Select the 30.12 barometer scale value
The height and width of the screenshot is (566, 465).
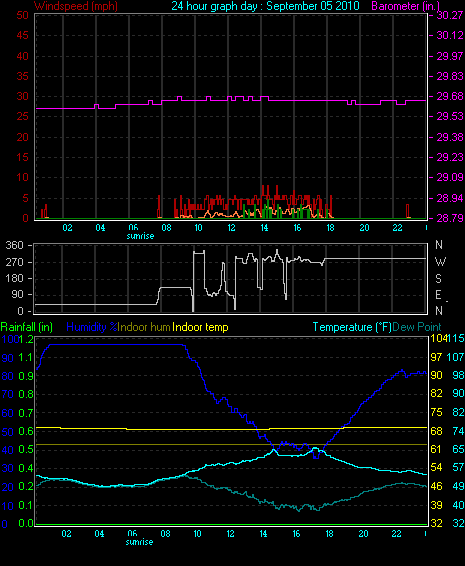[449, 35]
